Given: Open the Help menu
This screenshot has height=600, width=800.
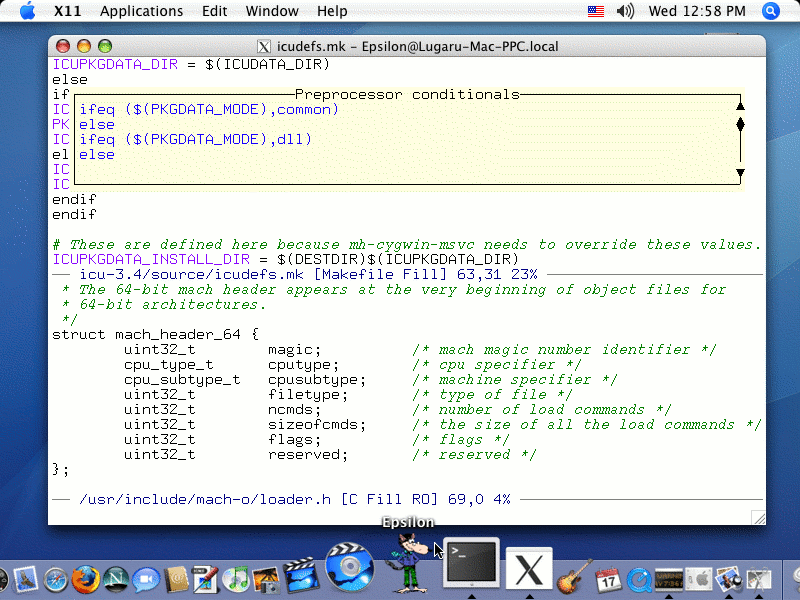Looking at the screenshot, I should [332, 11].
